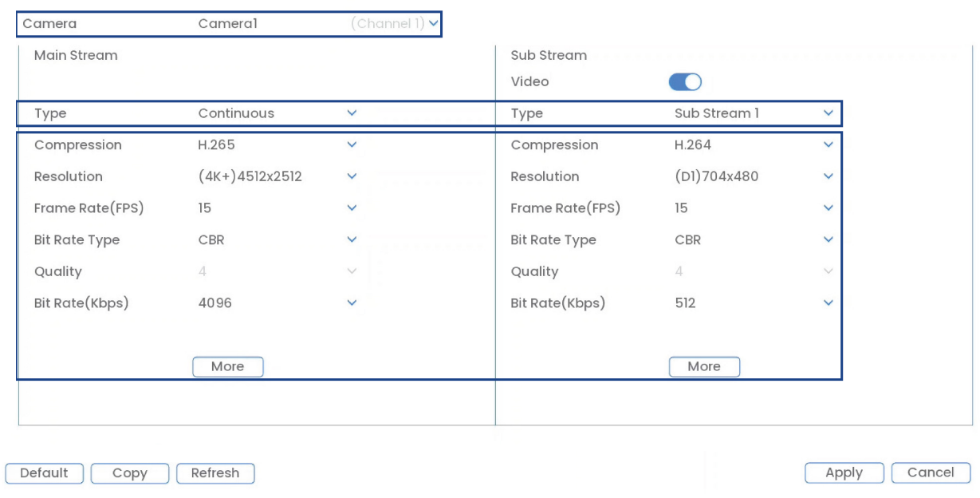This screenshot has height=498, width=980.
Task: Open Sub Stream Frame Rate dropdown
Action: pyautogui.click(x=828, y=208)
